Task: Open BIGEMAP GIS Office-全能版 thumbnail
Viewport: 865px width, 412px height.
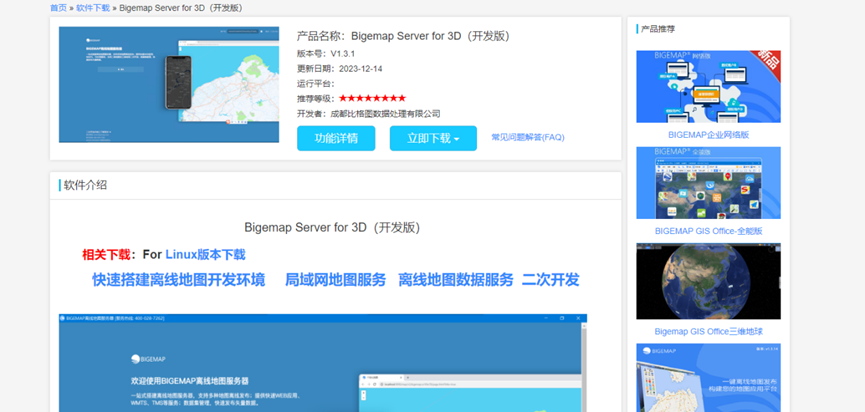Action: point(708,183)
